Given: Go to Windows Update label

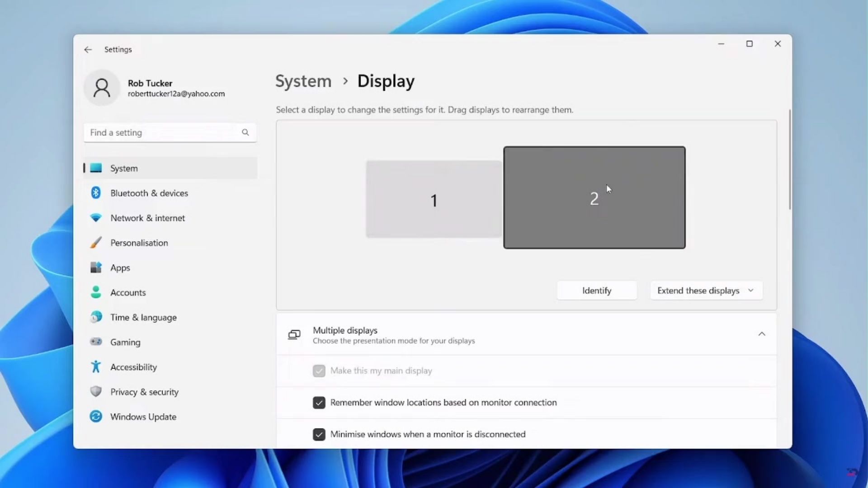Looking at the screenshot, I should [x=143, y=417].
